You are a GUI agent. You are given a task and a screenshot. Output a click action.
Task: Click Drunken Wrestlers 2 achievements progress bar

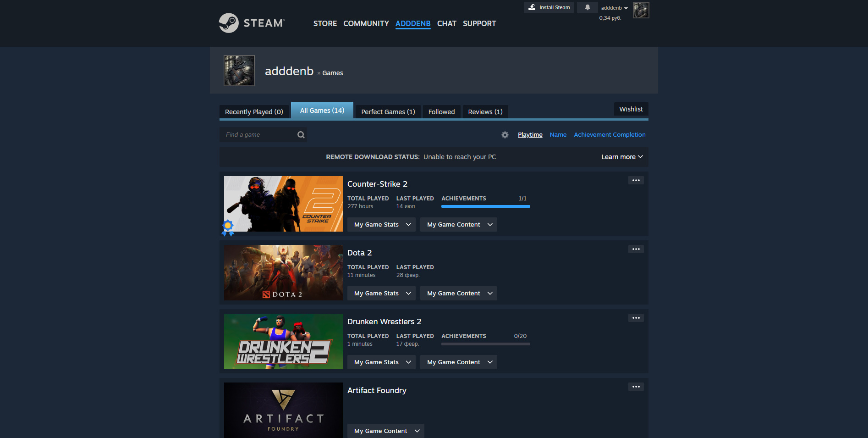coord(486,344)
